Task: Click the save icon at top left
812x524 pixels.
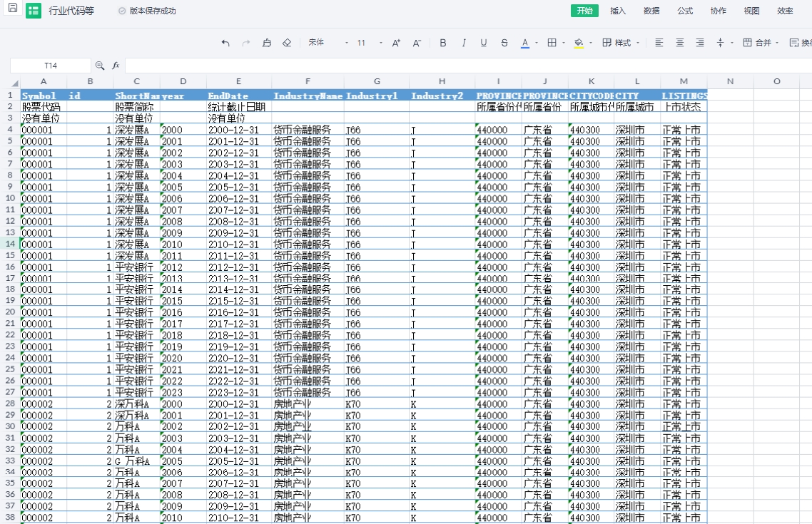Action: 12,9
